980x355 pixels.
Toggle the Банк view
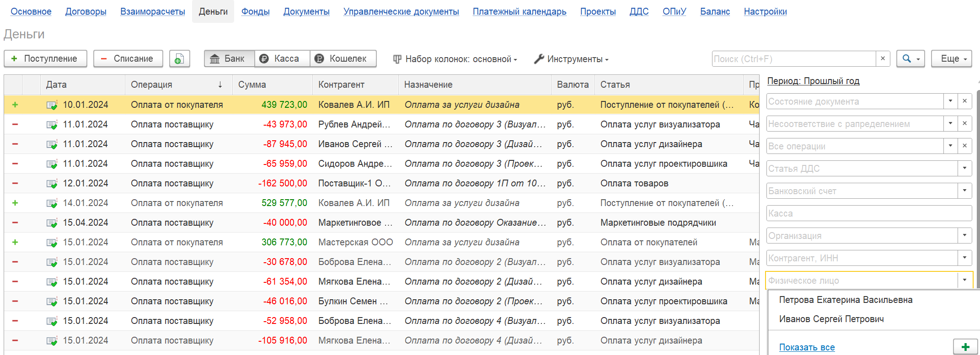tap(229, 59)
